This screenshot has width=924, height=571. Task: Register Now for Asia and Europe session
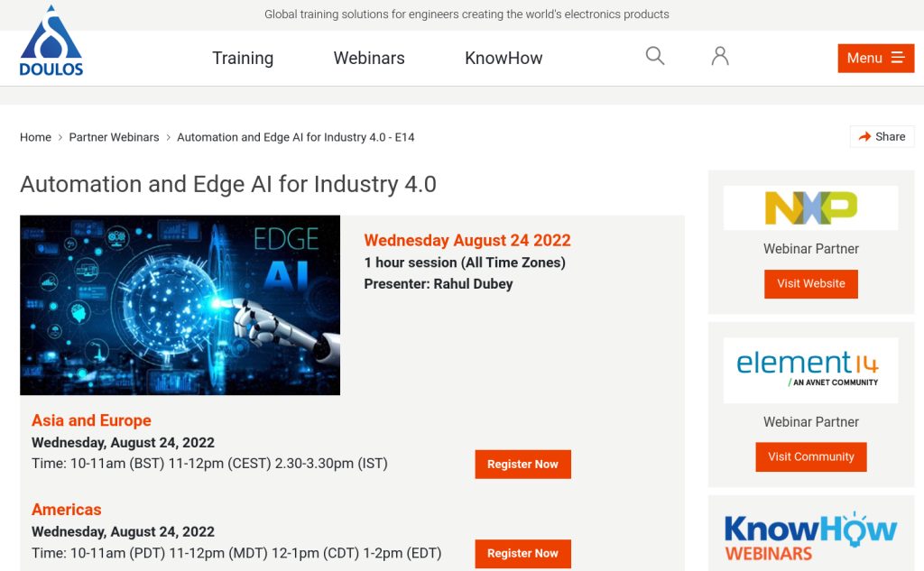click(x=522, y=464)
